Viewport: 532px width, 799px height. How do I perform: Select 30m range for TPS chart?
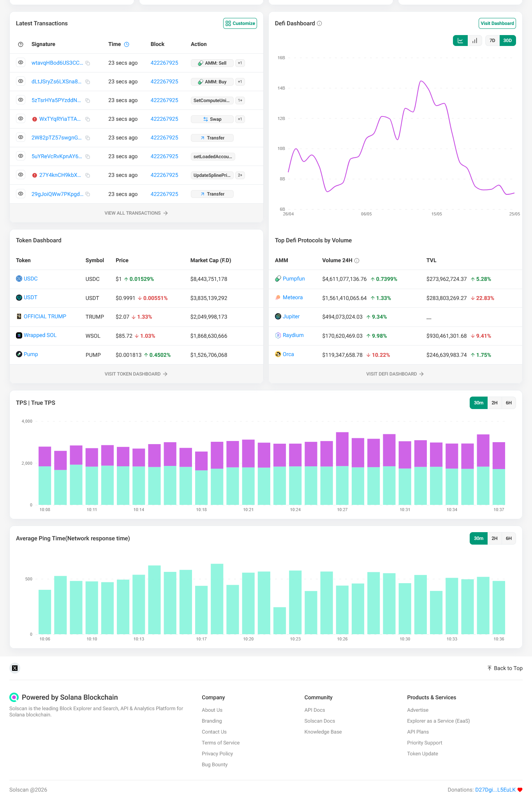(x=479, y=403)
